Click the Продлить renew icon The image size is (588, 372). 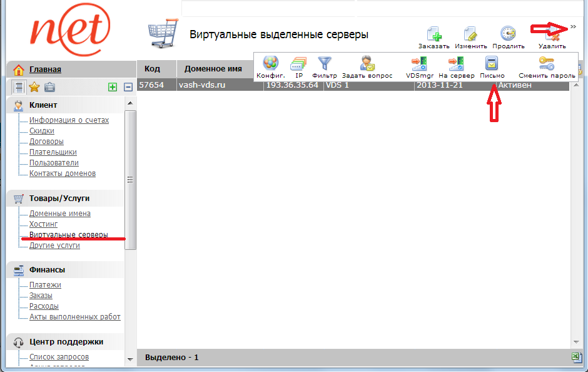508,34
